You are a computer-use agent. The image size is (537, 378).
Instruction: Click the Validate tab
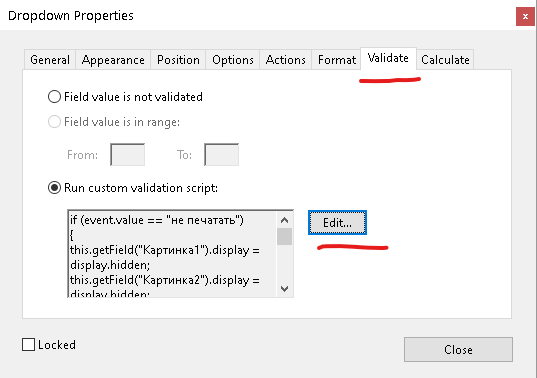(x=388, y=58)
